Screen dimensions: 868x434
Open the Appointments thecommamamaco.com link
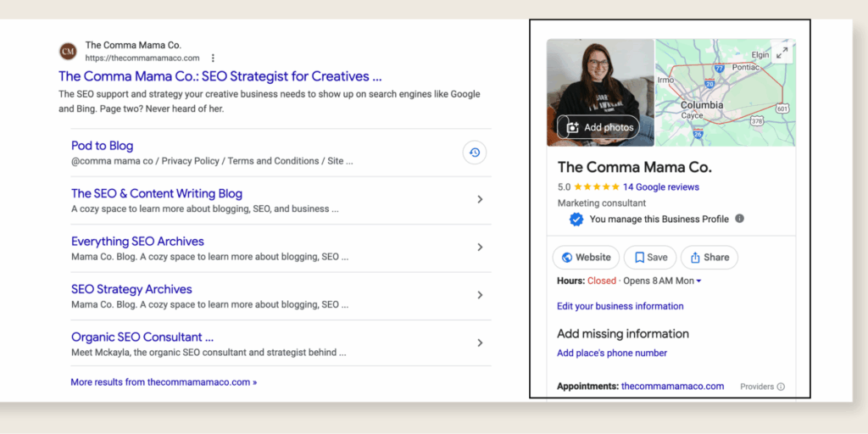click(x=672, y=387)
